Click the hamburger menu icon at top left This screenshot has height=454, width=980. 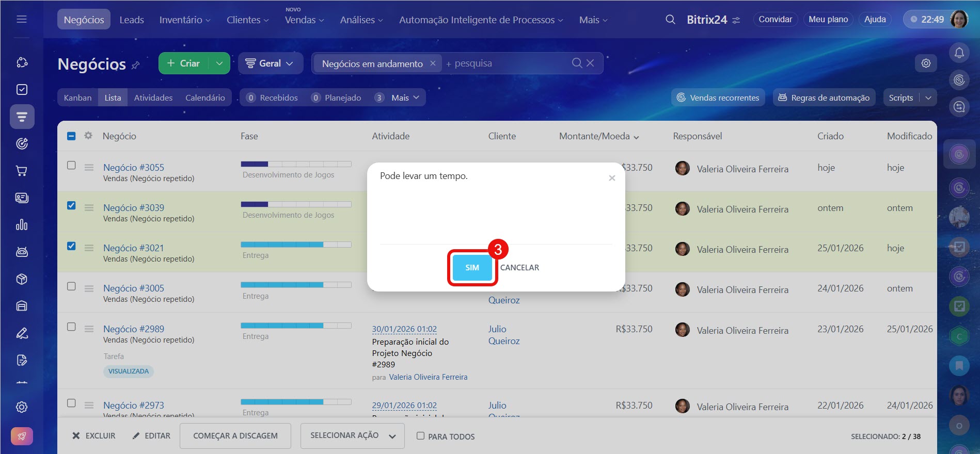tap(22, 20)
